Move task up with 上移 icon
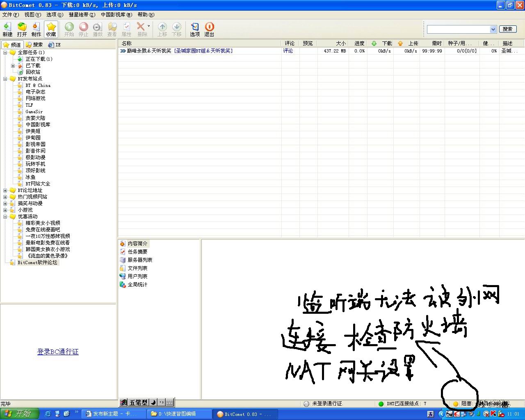525x420 pixels. 162,30
